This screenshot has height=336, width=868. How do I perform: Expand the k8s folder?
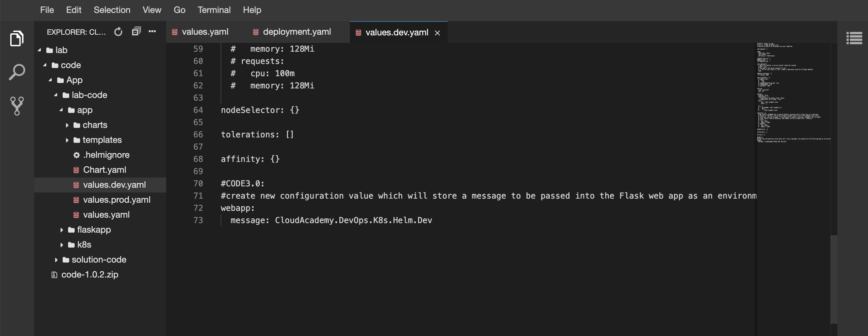(62, 245)
